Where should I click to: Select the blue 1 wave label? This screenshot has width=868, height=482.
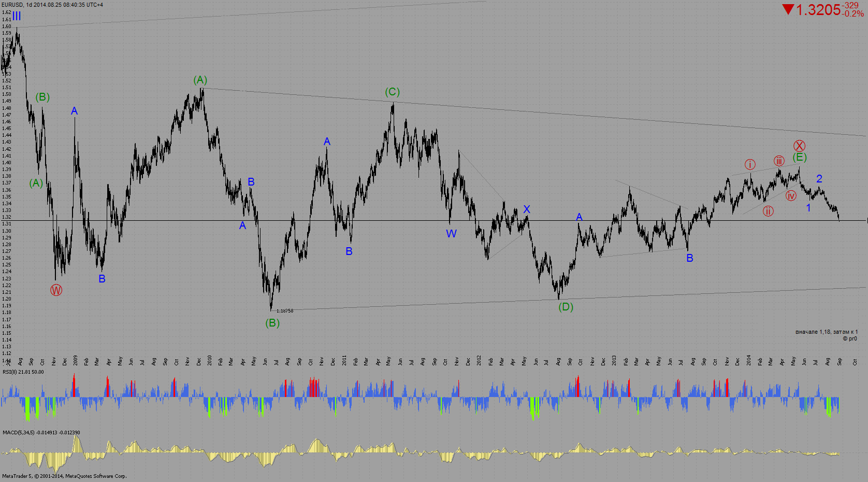point(808,208)
